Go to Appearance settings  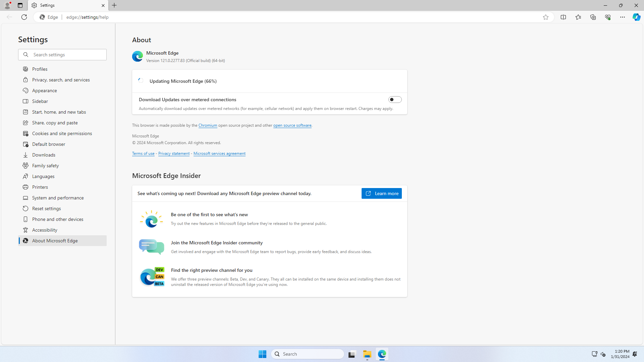[44, 90]
